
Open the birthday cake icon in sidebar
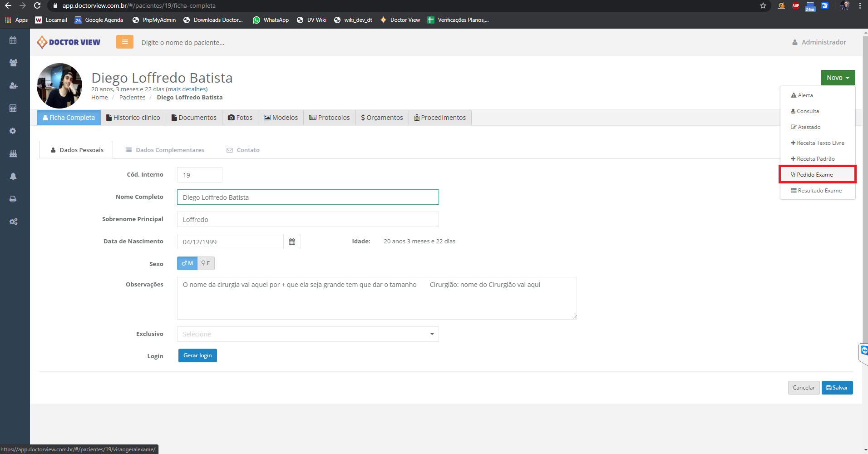click(13, 154)
